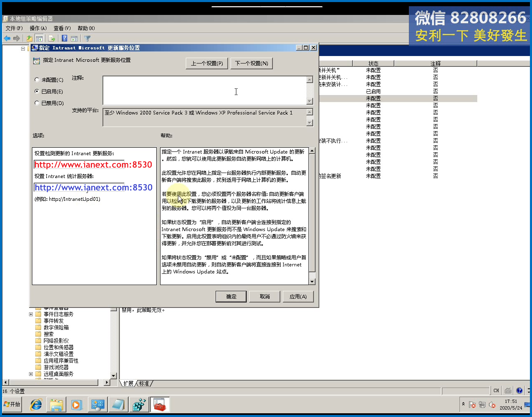The image size is (532, 417).
Task: Launch Internet Explorer from the taskbar
Action: point(36,405)
